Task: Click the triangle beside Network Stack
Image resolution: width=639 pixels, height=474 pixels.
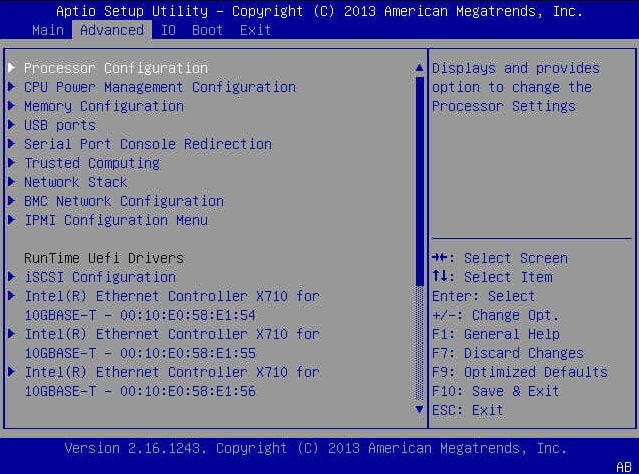Action: pyautogui.click(x=11, y=181)
